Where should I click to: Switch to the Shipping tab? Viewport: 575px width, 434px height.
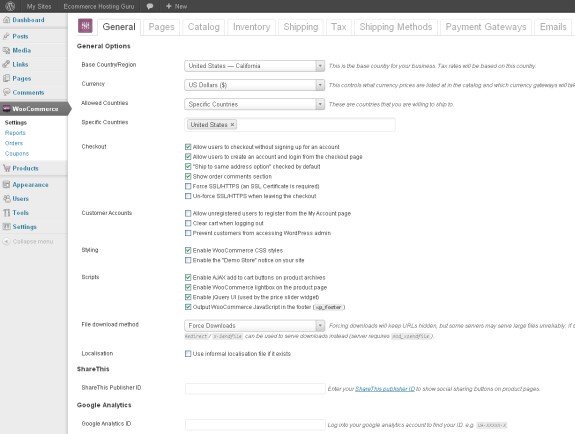[x=301, y=27]
